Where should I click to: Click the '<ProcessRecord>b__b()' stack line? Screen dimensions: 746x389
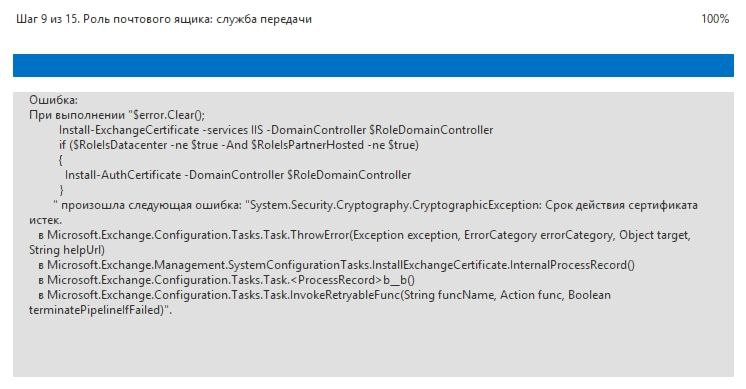pyautogui.click(x=226, y=280)
